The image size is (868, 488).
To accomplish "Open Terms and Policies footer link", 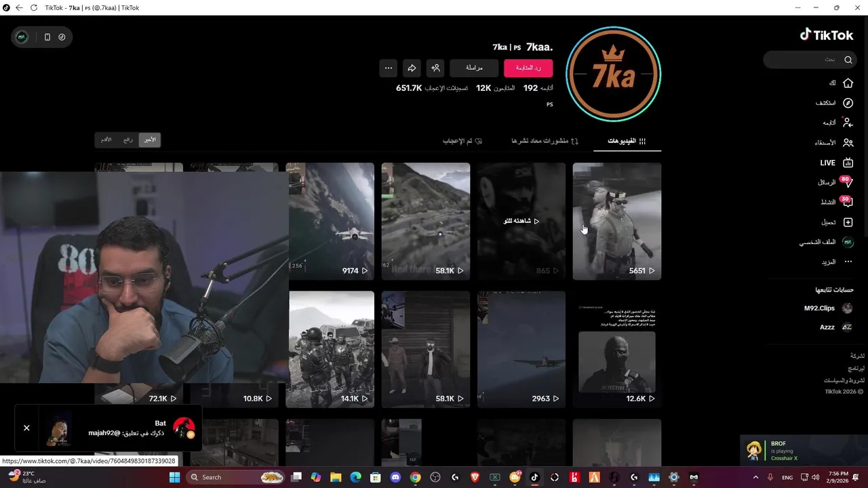I will point(844,380).
